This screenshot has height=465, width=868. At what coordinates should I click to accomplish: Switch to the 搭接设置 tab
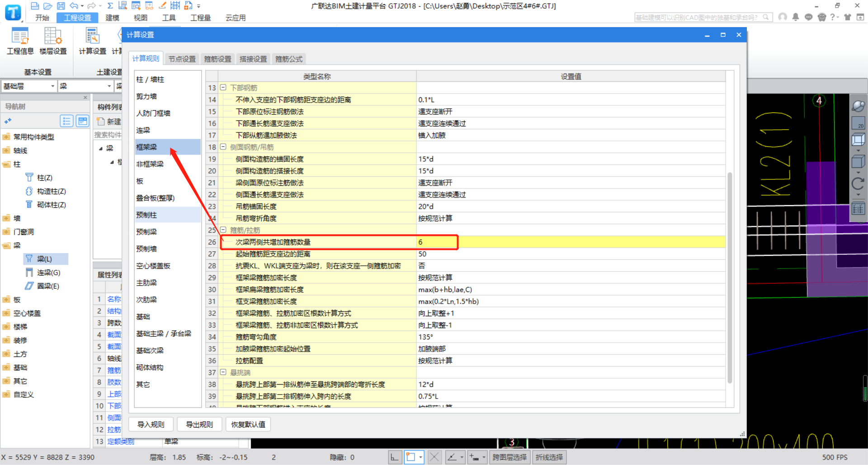(x=253, y=59)
